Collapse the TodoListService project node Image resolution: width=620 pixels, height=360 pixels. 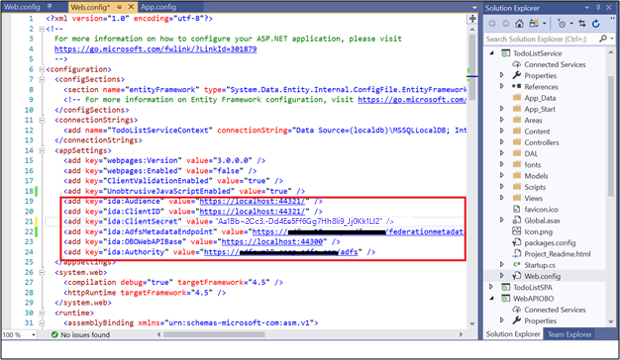[x=491, y=53]
